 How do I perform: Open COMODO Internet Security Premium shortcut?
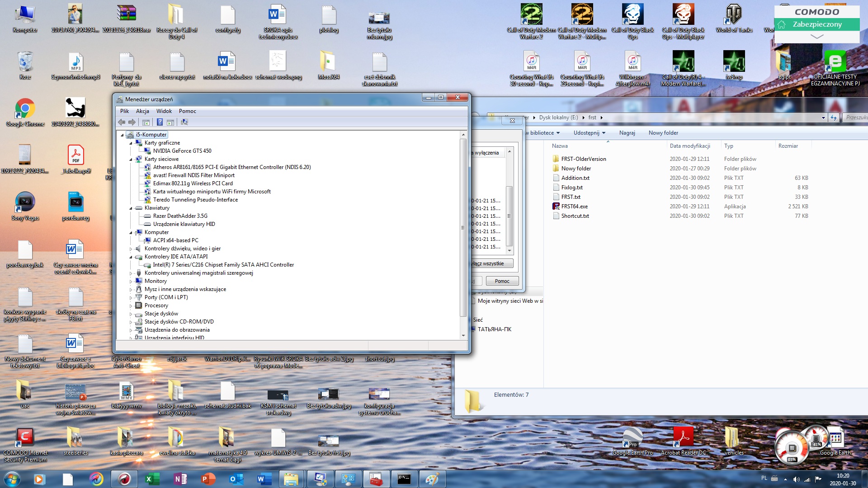click(x=25, y=445)
